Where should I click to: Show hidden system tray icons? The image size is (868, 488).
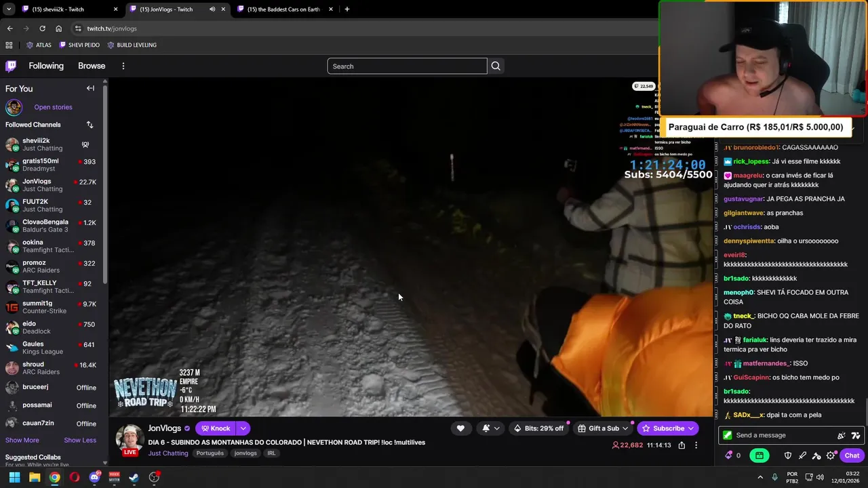point(760,477)
